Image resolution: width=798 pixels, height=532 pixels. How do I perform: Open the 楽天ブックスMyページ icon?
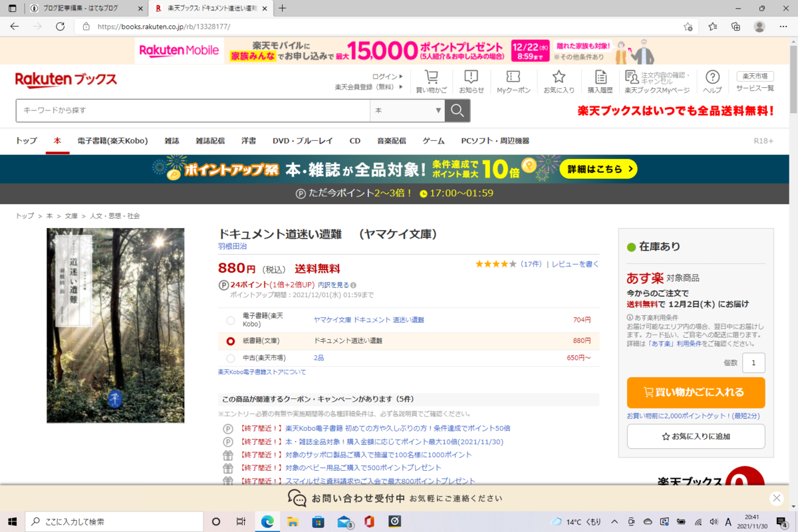pyautogui.click(x=656, y=82)
